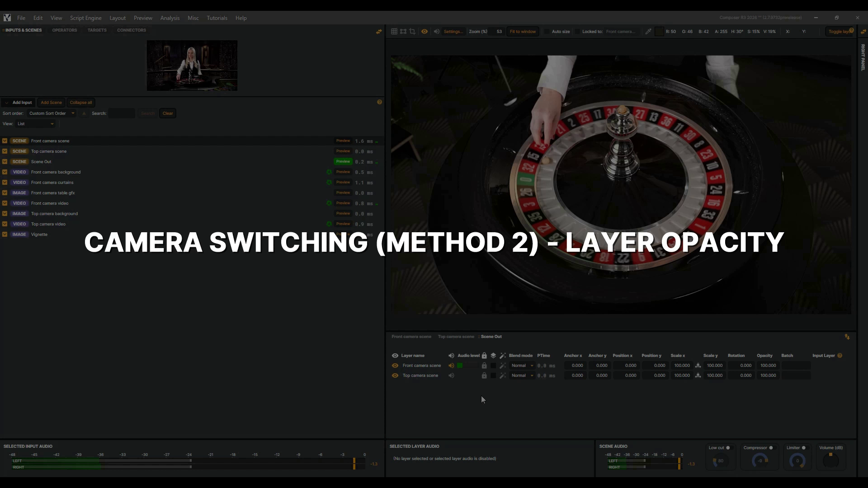Uncheck the Front camera scene input checkbox
The image size is (868, 488).
5,141
